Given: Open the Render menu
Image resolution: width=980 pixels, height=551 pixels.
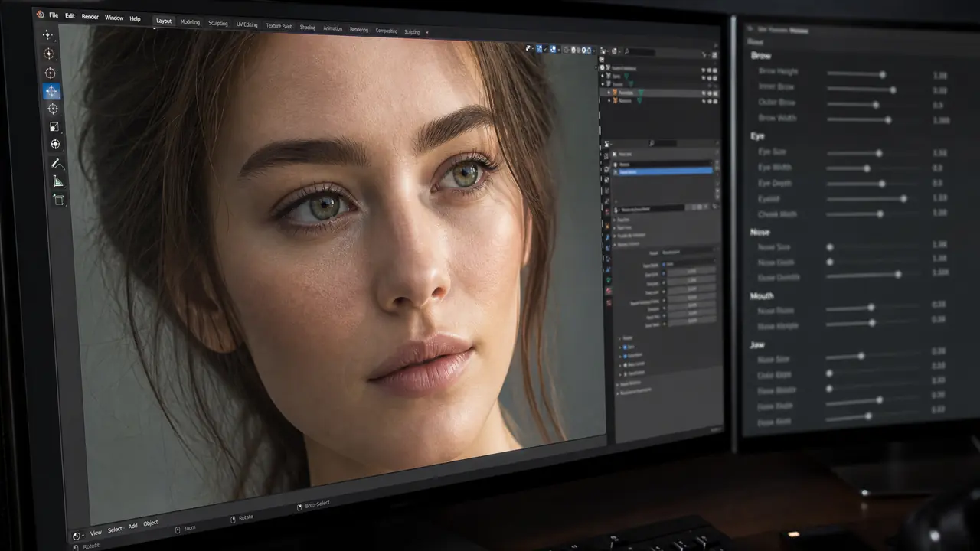Looking at the screenshot, I should pyautogui.click(x=90, y=17).
